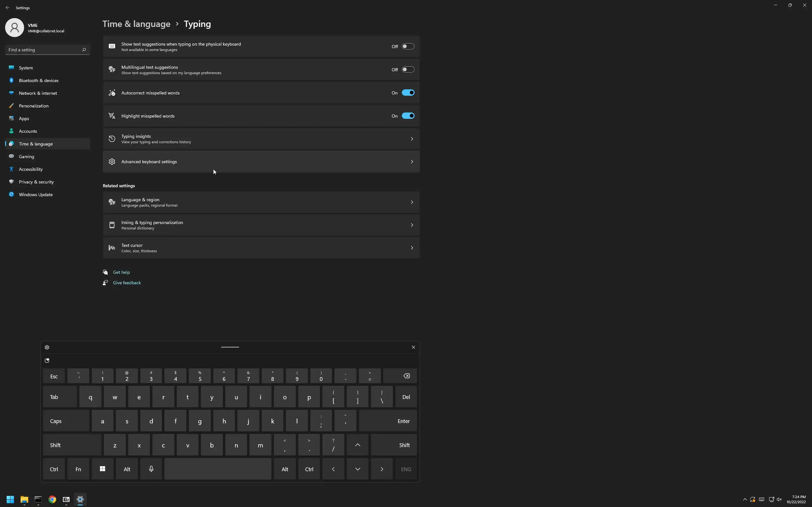Open Language & region related settings
This screenshot has height=507, width=812.
pos(261,202)
